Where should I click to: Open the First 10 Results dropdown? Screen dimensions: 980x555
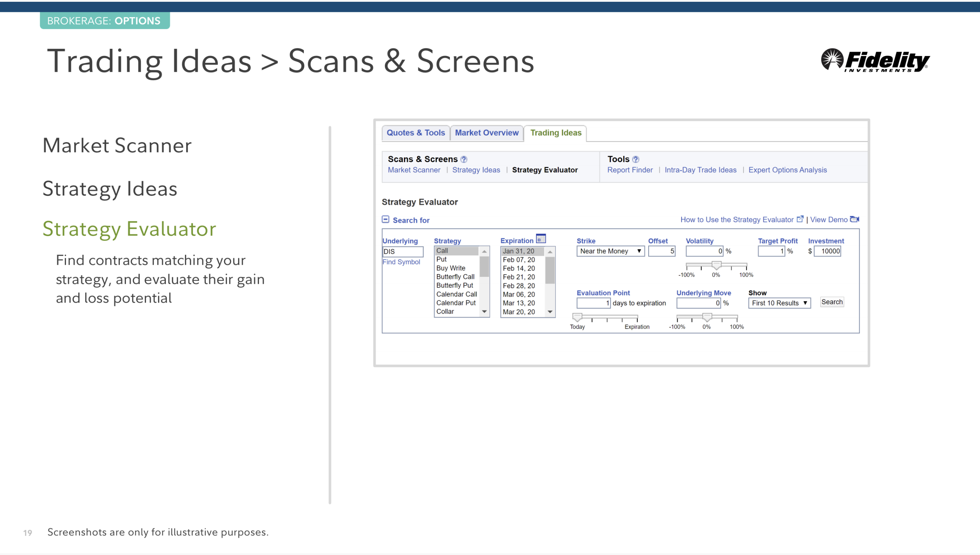click(x=779, y=303)
